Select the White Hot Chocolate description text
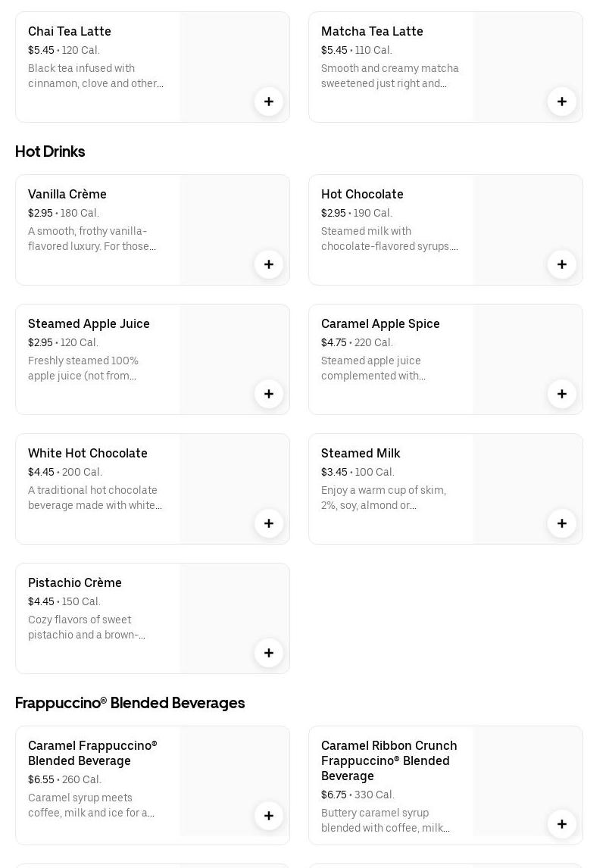Screen dimensions: 609x868 click(x=95, y=498)
